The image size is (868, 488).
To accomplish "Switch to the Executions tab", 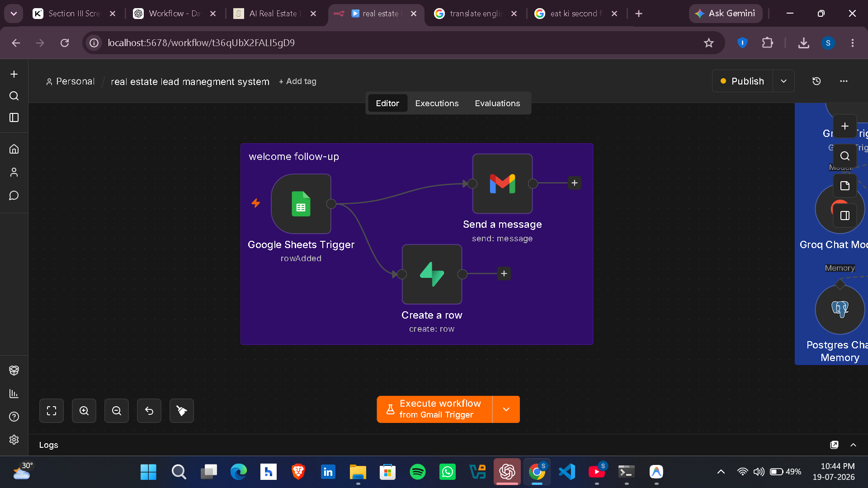I will click(437, 103).
